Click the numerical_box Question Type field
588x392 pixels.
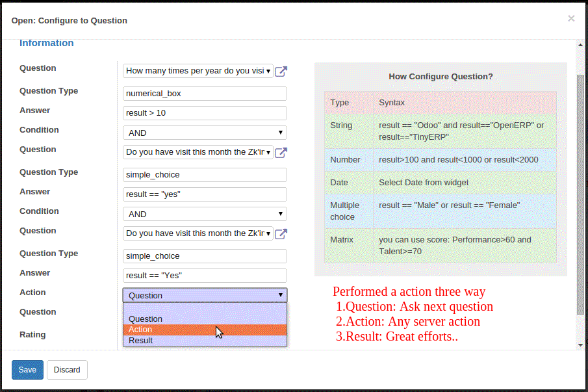tap(205, 94)
